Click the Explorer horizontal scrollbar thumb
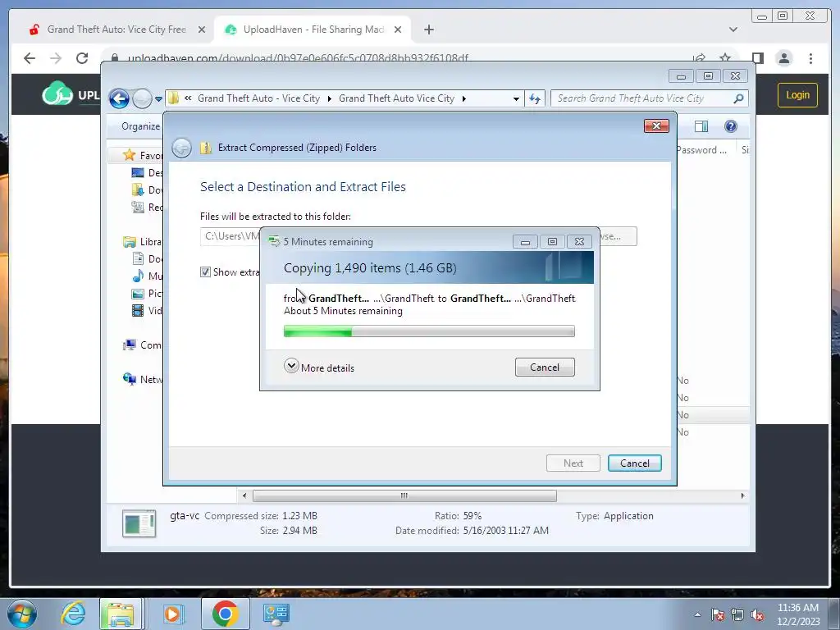This screenshot has width=840, height=630. click(404, 496)
